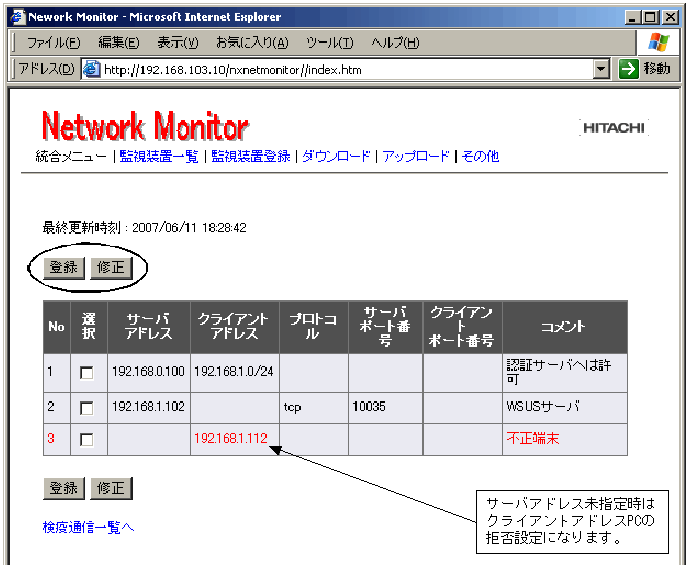Click the Windows flag logo

659,42
